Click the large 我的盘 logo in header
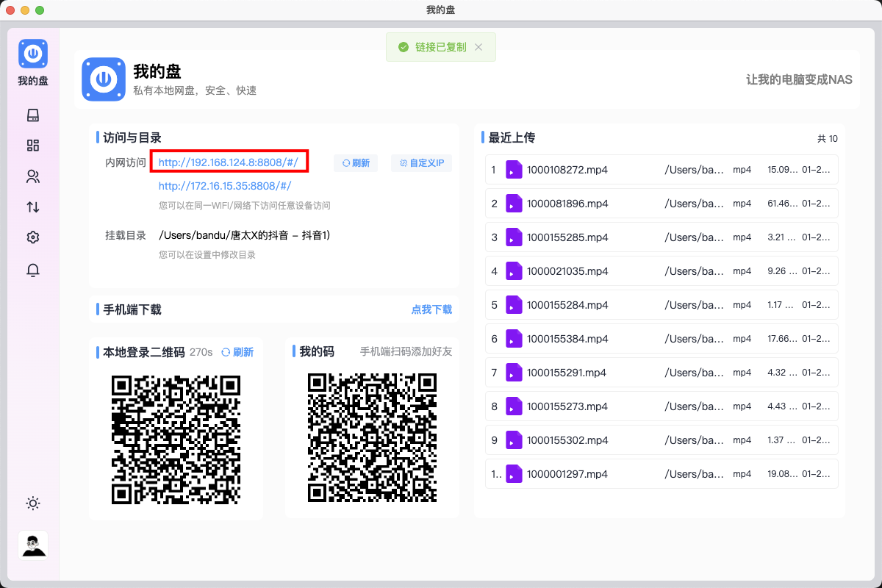The image size is (882, 588). [x=104, y=79]
